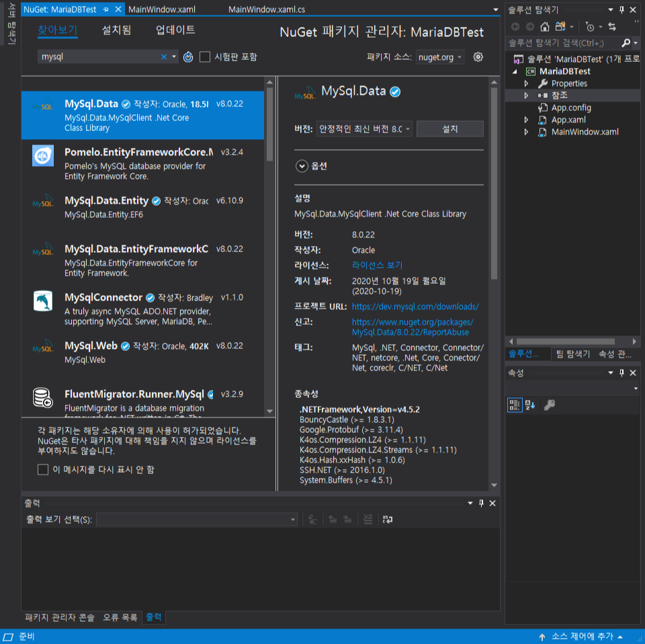Close the NuGet MariaDBTest tab
Screen dimensions: 645x644
[118, 9]
